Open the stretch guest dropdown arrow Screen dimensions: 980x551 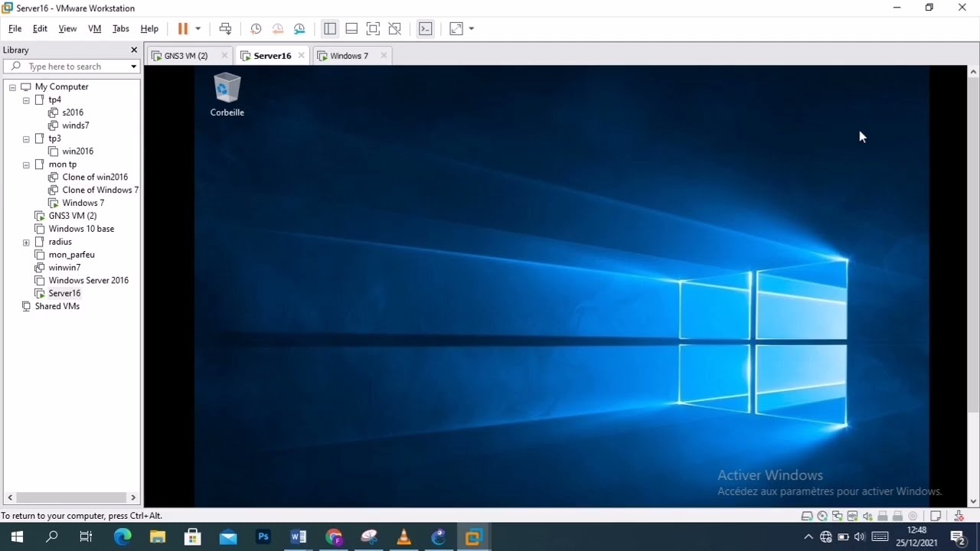tap(471, 28)
